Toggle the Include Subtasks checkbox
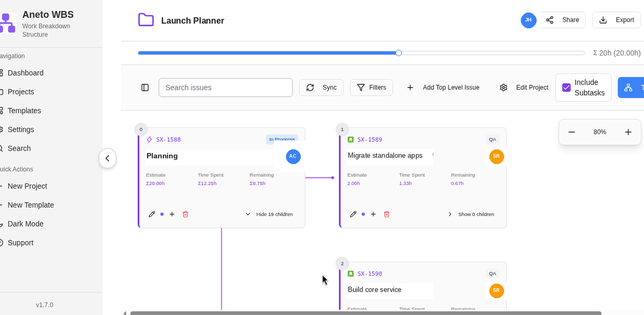 coord(566,87)
